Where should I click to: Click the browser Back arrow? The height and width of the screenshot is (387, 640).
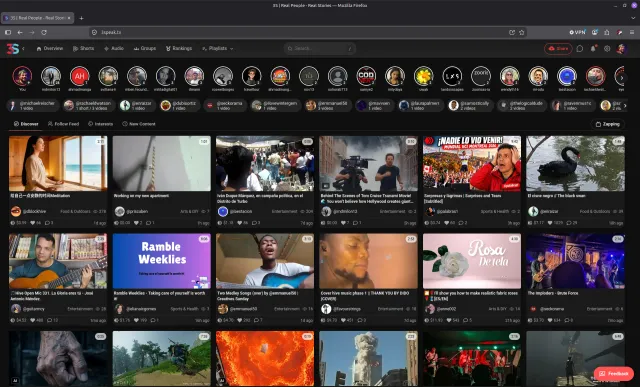pyautogui.click(x=20, y=32)
